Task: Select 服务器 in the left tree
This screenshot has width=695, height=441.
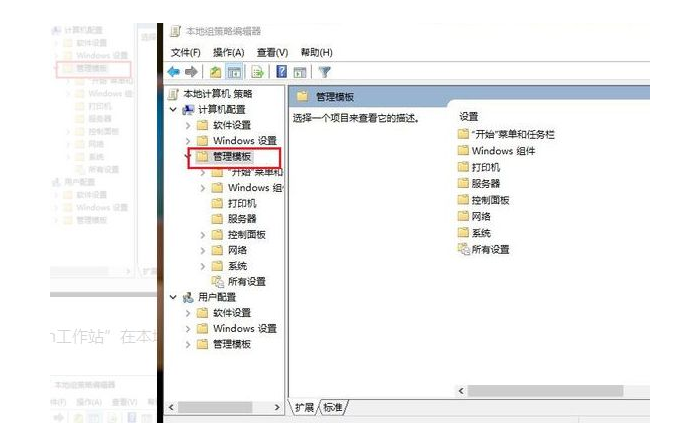Action: tap(242, 219)
